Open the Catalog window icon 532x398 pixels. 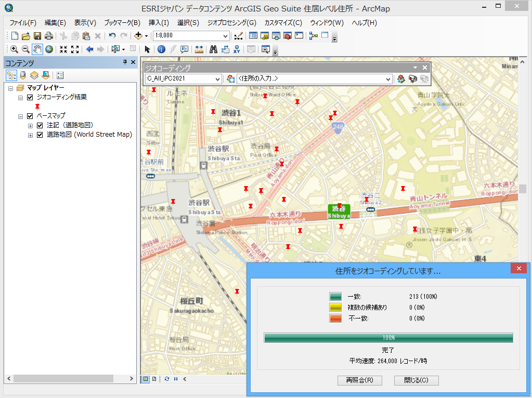pos(265,36)
